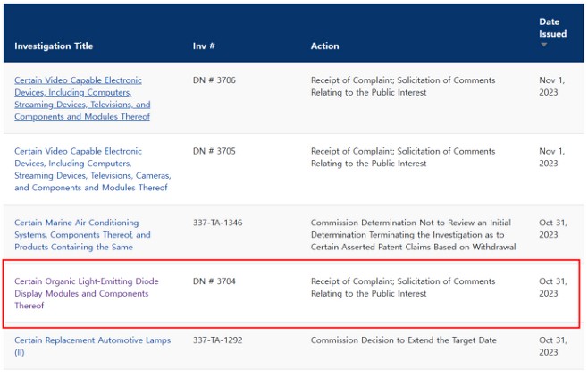Select the DN # 3706 cell

(x=214, y=80)
